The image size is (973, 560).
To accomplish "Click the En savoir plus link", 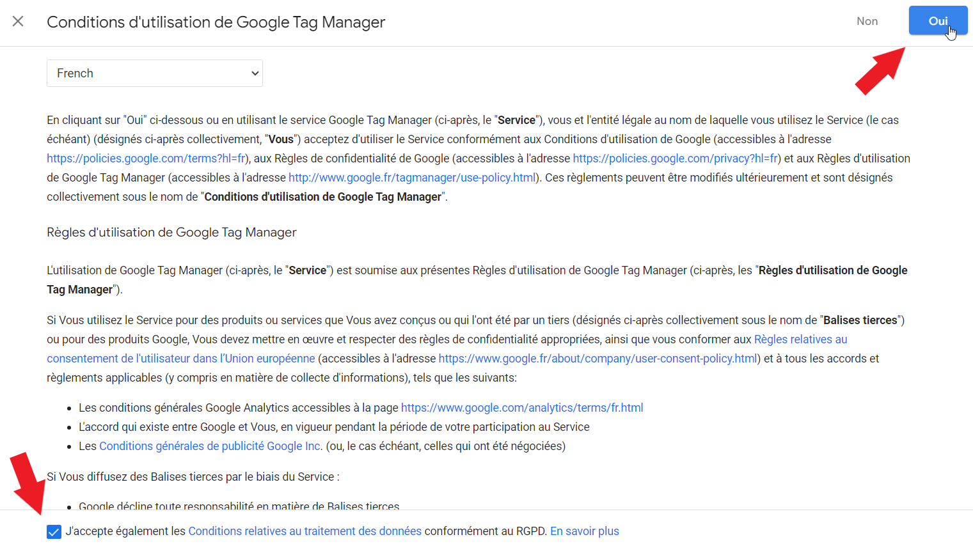I will (x=585, y=531).
